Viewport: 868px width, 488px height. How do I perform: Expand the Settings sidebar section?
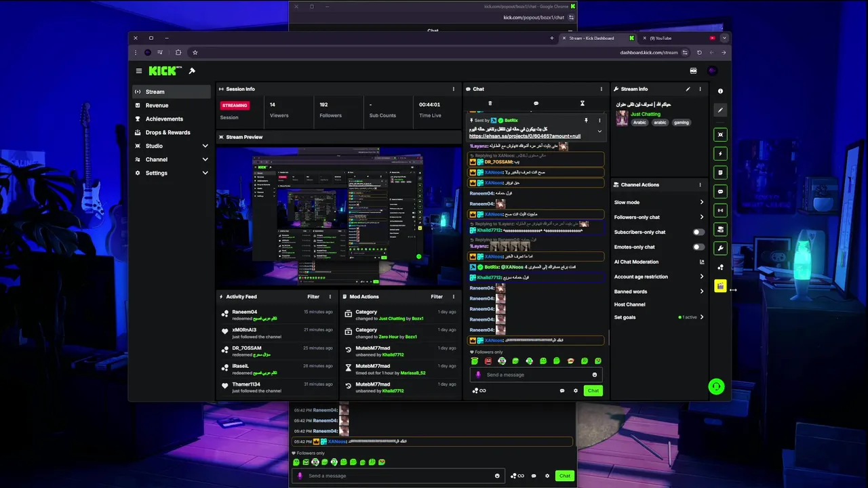205,173
